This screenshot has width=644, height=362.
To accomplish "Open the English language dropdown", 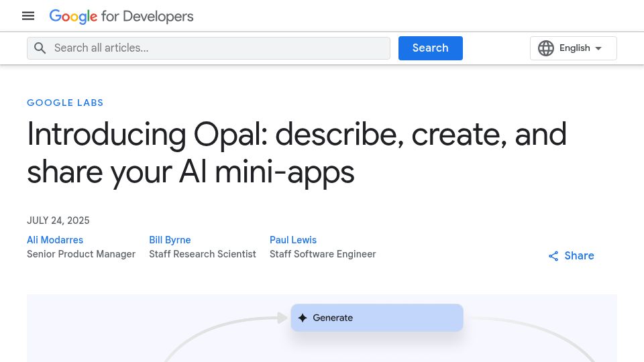I will click(x=574, y=48).
